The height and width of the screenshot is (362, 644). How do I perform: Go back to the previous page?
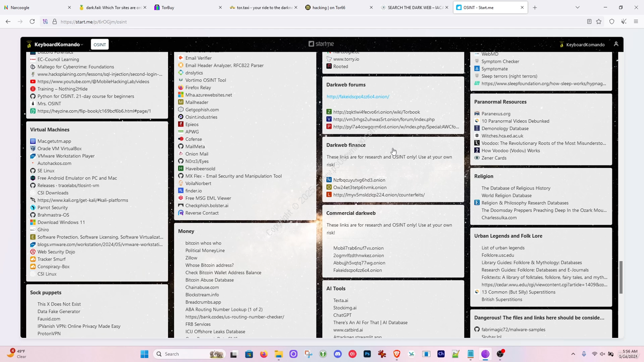coord(8,22)
